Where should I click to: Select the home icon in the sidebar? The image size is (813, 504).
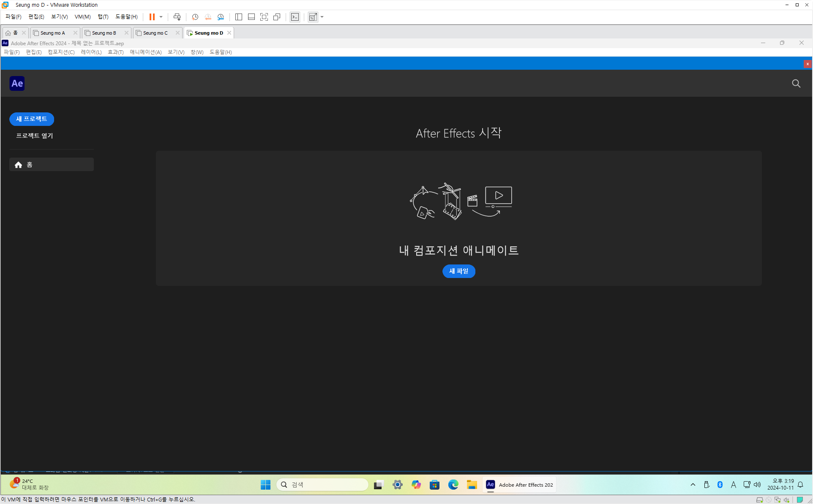point(18,165)
